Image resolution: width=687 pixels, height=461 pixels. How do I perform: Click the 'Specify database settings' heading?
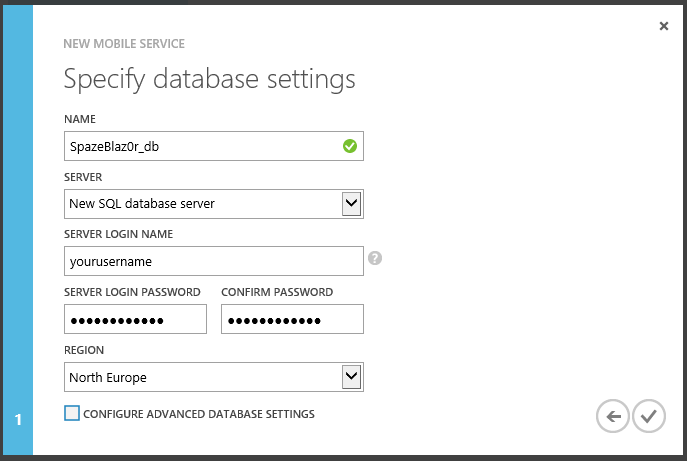[209, 78]
